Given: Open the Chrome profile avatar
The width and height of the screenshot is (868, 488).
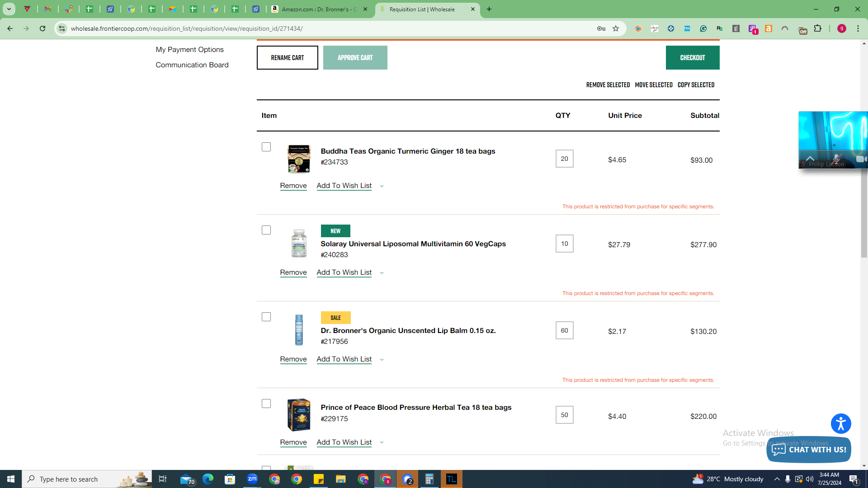Looking at the screenshot, I should (x=842, y=28).
